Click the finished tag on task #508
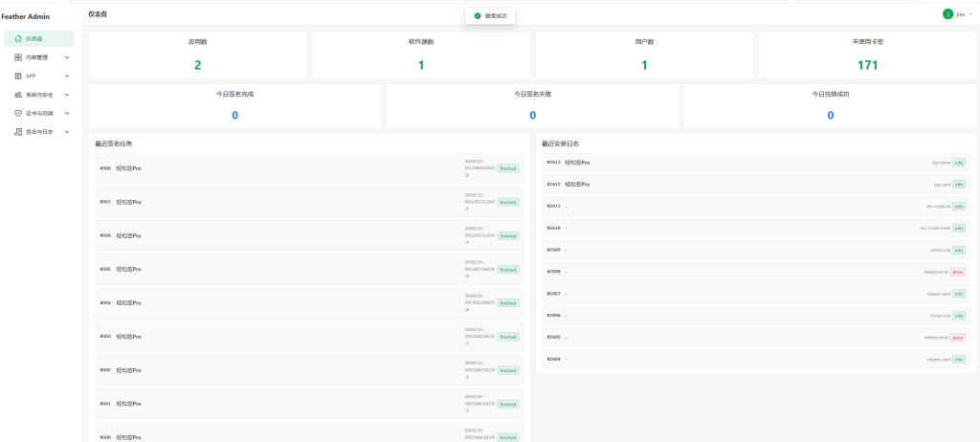Image resolution: width=980 pixels, height=442 pixels. tap(507, 168)
